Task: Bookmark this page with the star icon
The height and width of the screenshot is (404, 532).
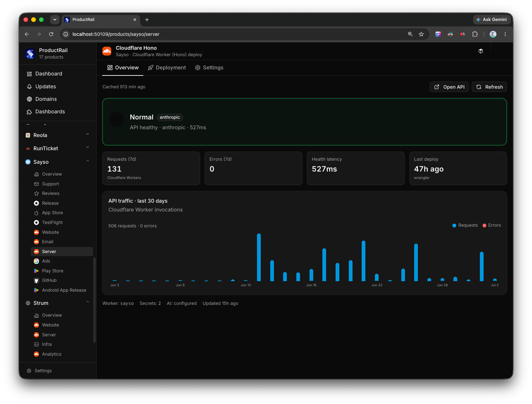Action: [x=421, y=34]
